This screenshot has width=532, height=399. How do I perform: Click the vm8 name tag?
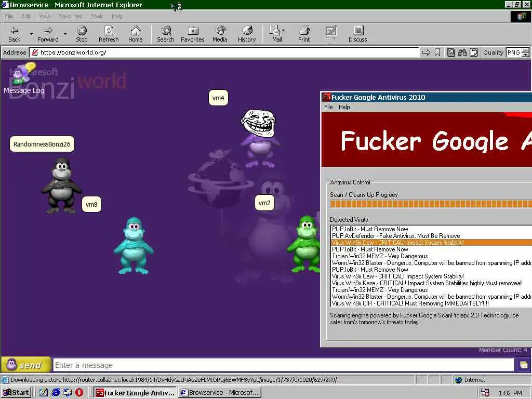91,204
